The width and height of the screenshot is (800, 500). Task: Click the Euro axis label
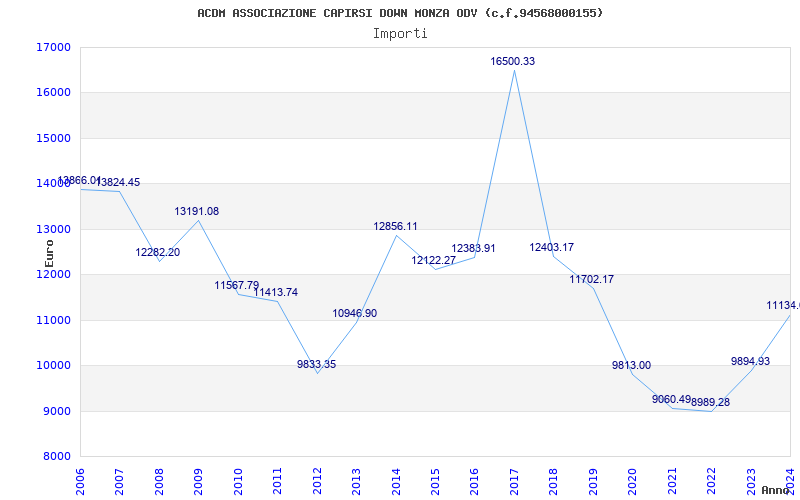(49, 254)
